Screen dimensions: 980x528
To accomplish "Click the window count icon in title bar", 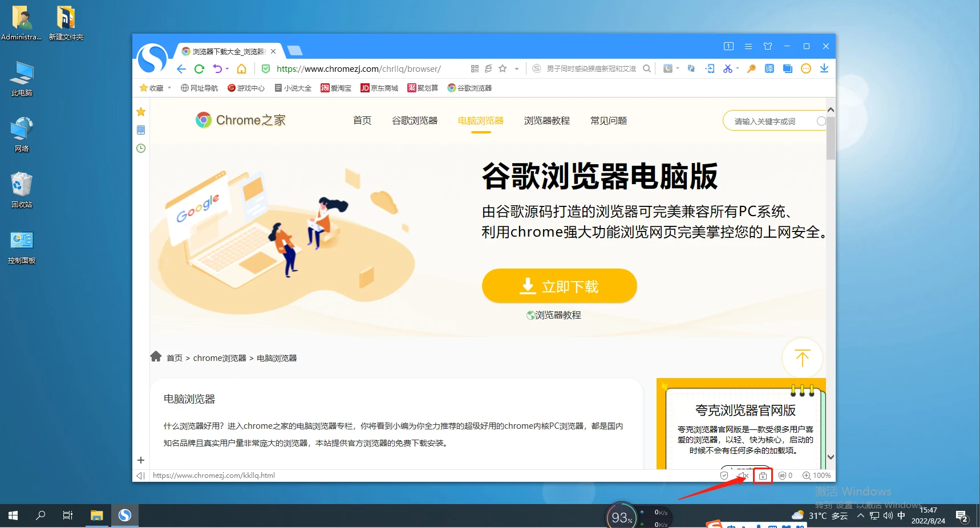I will [728, 46].
